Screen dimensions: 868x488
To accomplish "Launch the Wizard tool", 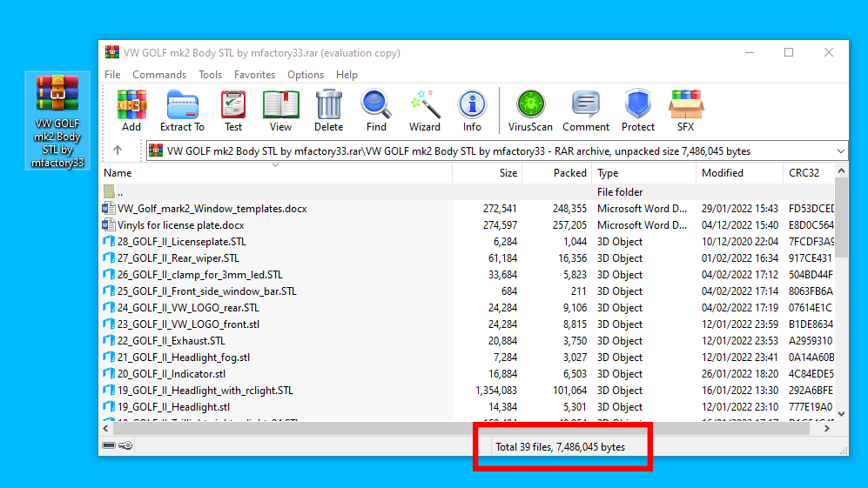I will click(x=425, y=110).
